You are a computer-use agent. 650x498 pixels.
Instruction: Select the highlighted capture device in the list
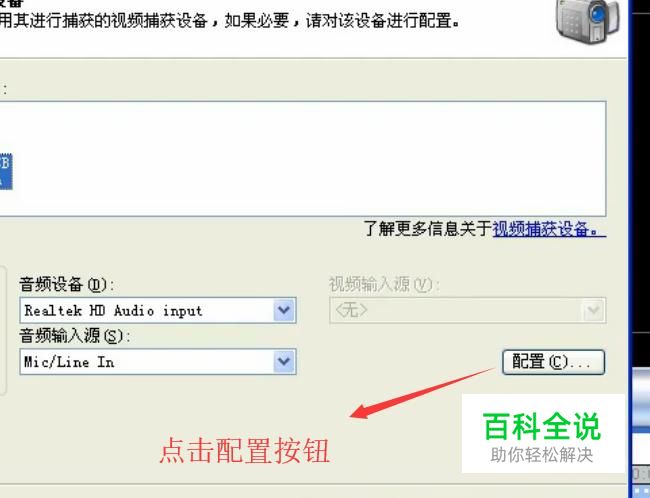(x=6, y=172)
